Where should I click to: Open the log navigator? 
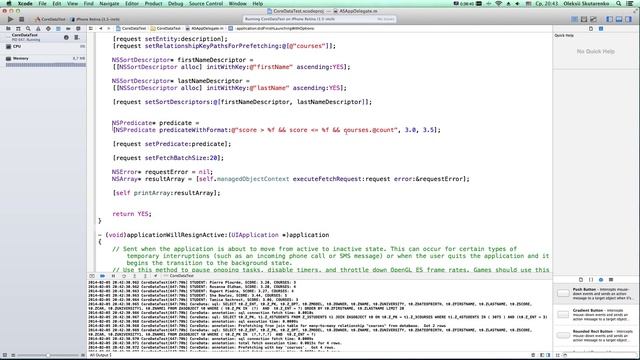coord(78,29)
